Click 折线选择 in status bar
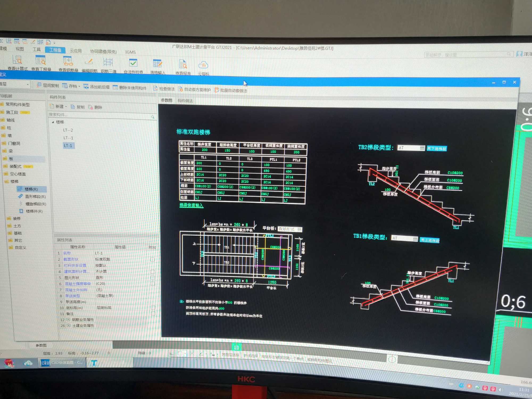532x399 pixels. pyautogui.click(x=251, y=356)
